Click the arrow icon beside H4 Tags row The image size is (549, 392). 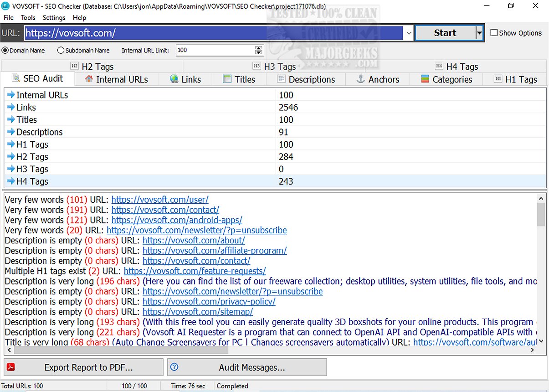11,181
